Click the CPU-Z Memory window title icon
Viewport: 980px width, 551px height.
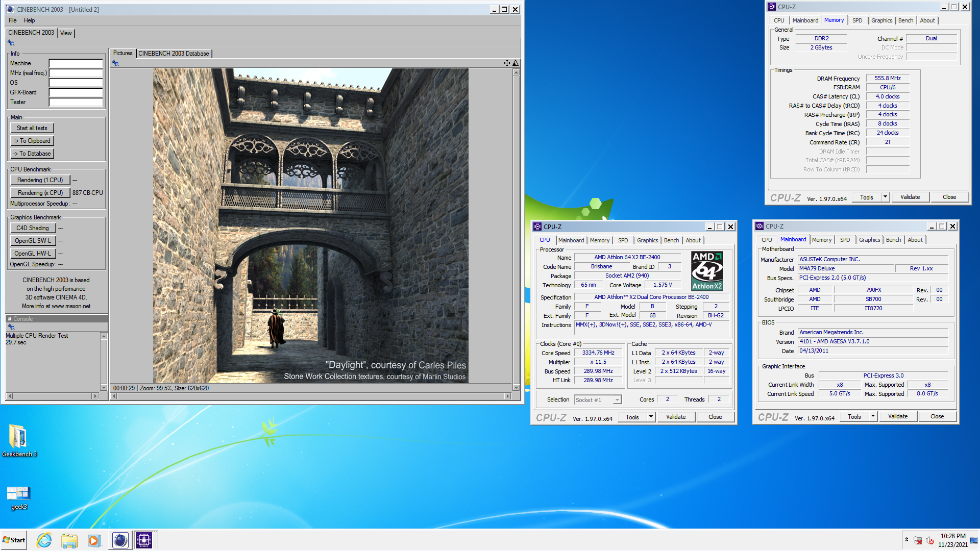pyautogui.click(x=772, y=7)
